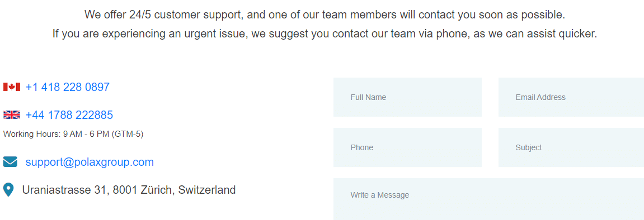Click into the Write a Message box
Viewport: 644px width, 220px height.
[x=489, y=199]
